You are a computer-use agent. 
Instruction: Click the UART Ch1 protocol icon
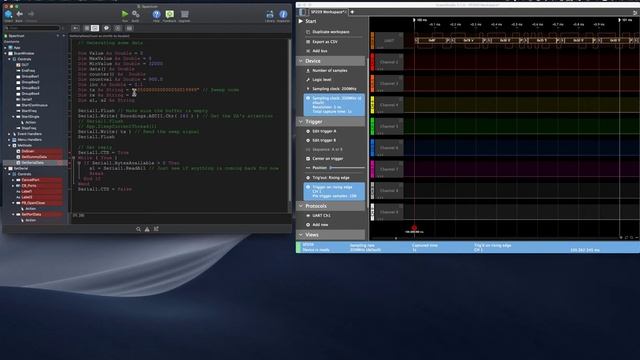pyautogui.click(x=308, y=216)
